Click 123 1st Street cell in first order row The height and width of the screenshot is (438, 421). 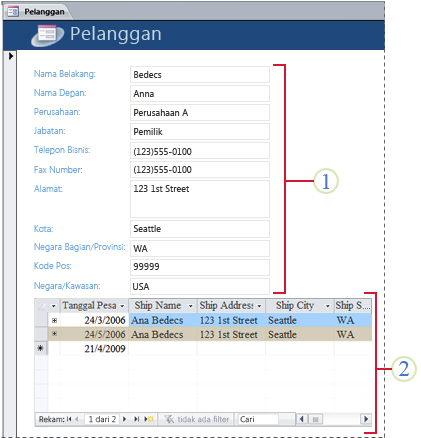click(x=231, y=320)
